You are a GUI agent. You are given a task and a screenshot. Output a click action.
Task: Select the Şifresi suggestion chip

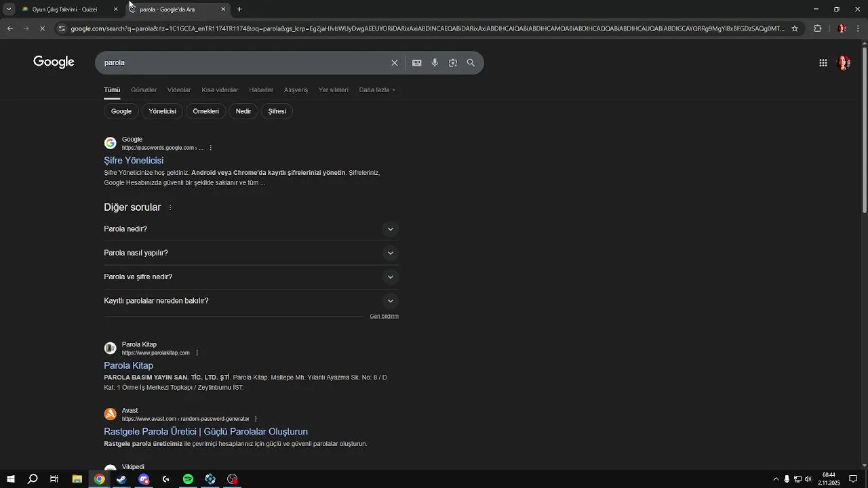point(277,111)
